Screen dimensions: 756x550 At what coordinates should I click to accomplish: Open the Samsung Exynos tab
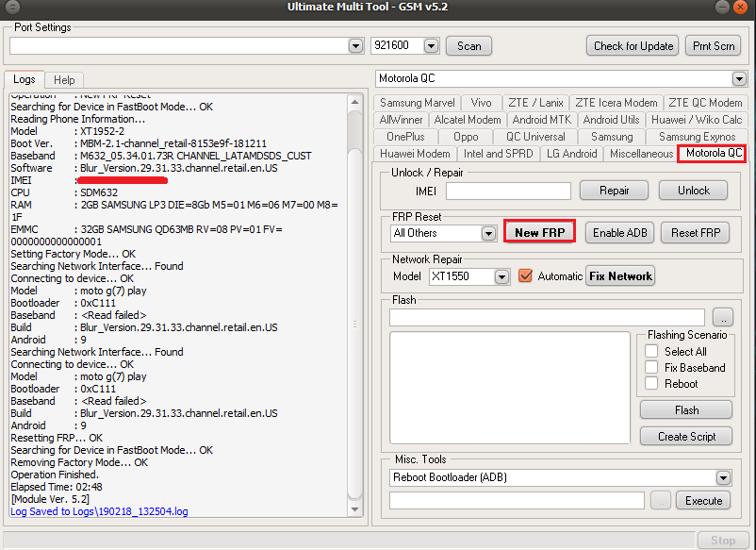pos(698,137)
